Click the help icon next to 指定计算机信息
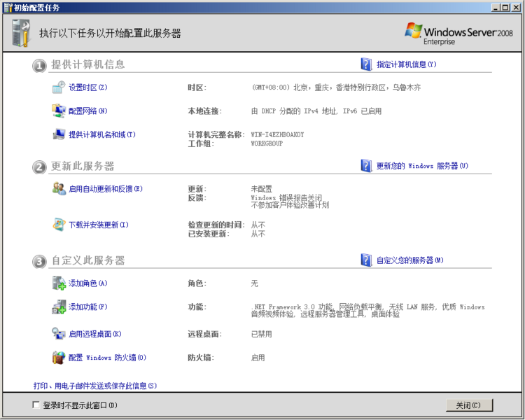 366,64
